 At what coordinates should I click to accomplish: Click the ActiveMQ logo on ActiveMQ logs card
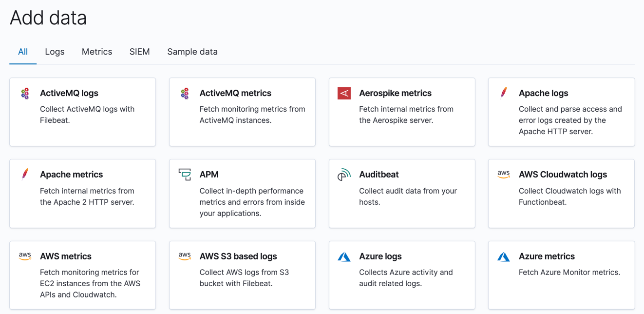coord(25,93)
